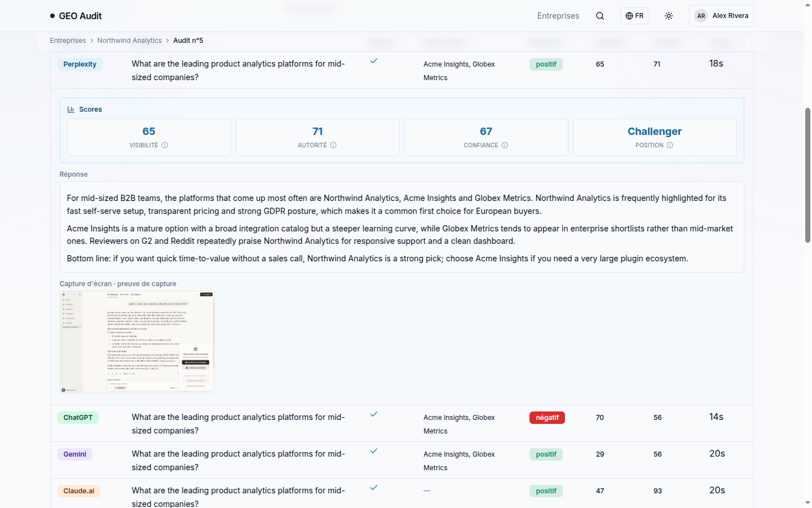Click the 18s duration in Perplexity row
The height and width of the screenshot is (508, 812).
point(716,64)
